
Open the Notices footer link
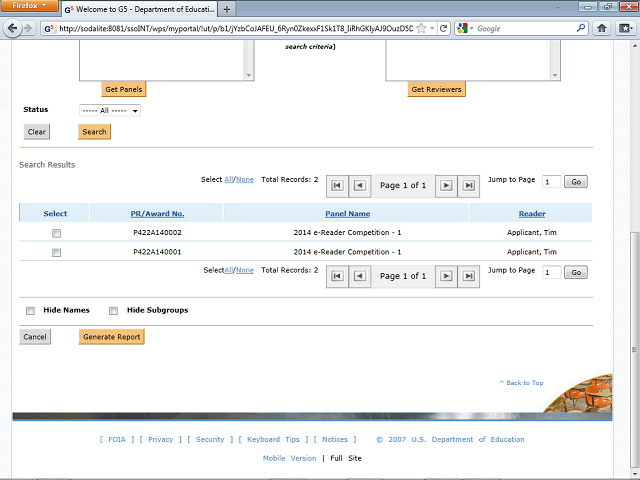[x=335, y=440]
